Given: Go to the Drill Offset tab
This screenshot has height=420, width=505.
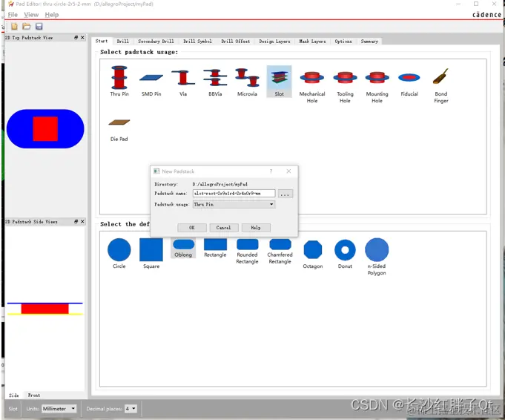Looking at the screenshot, I should pos(235,42).
